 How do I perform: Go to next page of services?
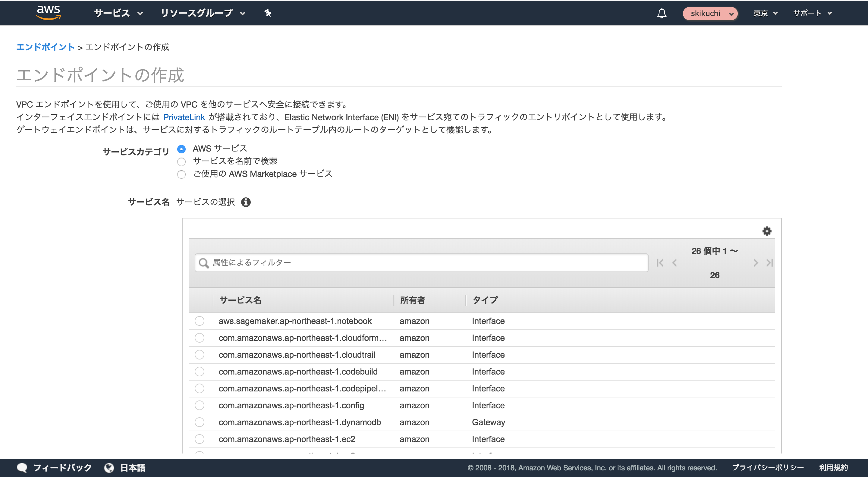(x=756, y=263)
